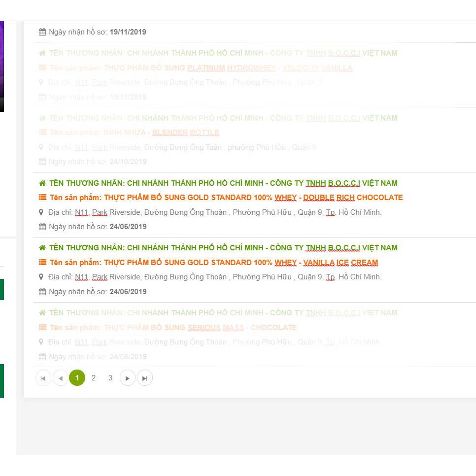Switch to page 3 of results
This screenshot has height=476, width=476.
pyautogui.click(x=110, y=378)
